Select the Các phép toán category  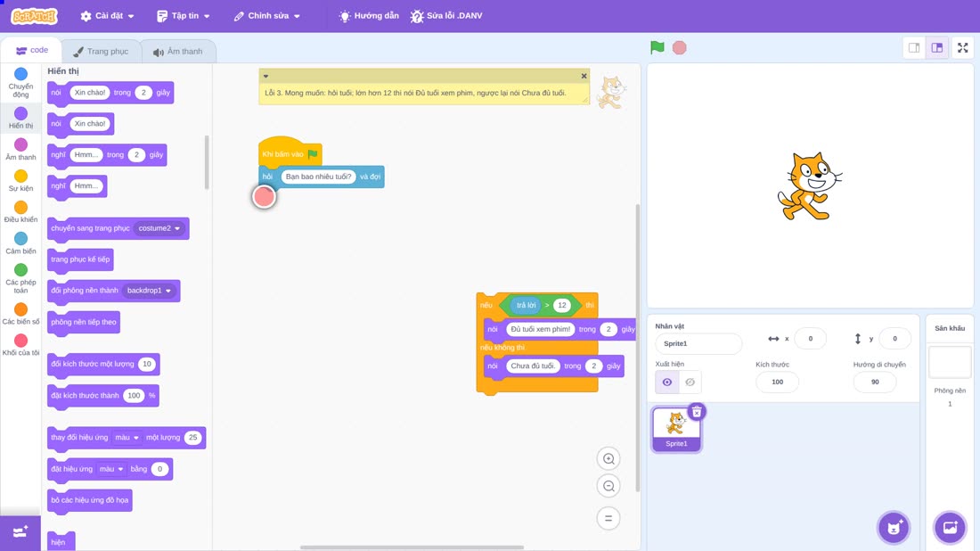[20, 278]
